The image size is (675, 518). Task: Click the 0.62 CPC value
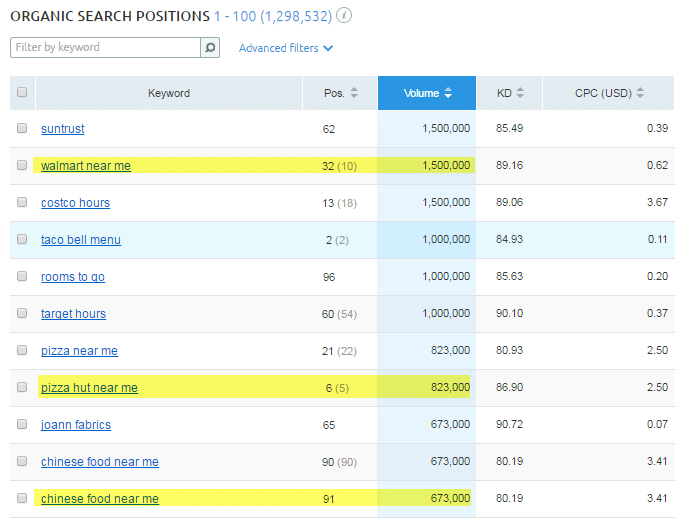[657, 165]
